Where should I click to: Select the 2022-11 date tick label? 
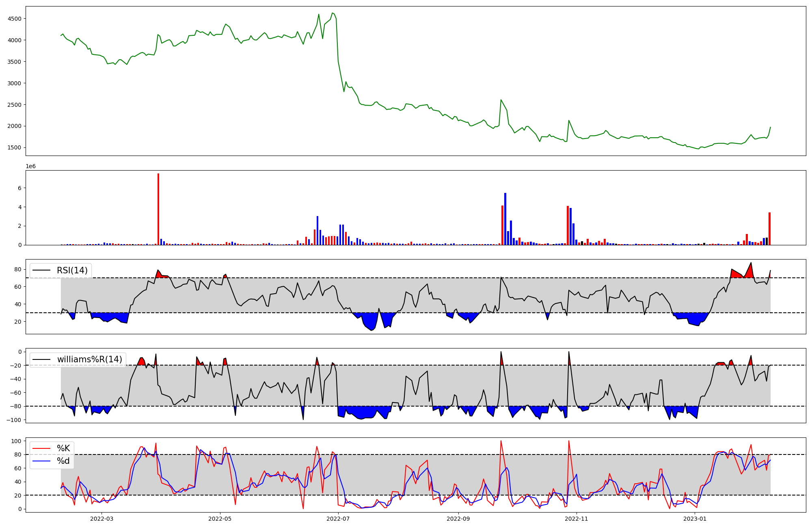pos(576,519)
